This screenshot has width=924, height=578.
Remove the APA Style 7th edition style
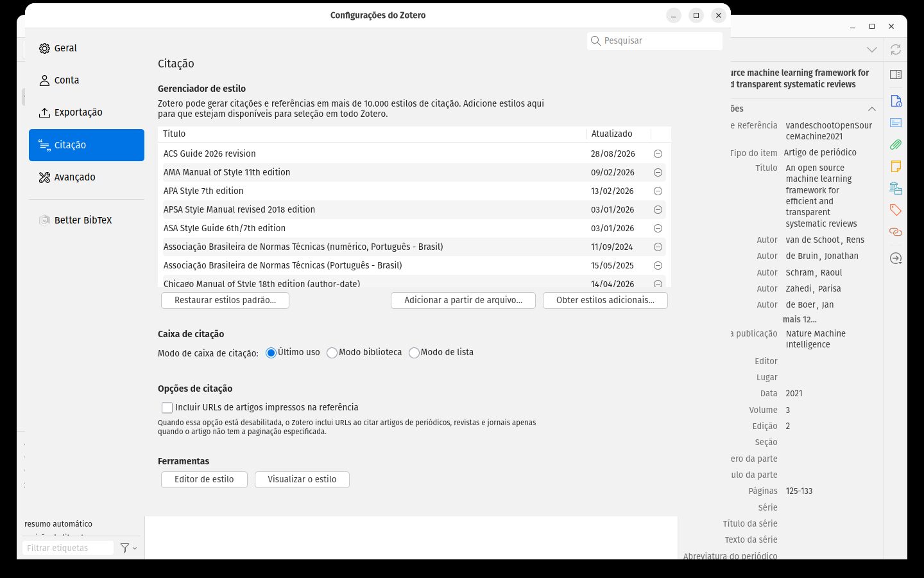click(658, 191)
